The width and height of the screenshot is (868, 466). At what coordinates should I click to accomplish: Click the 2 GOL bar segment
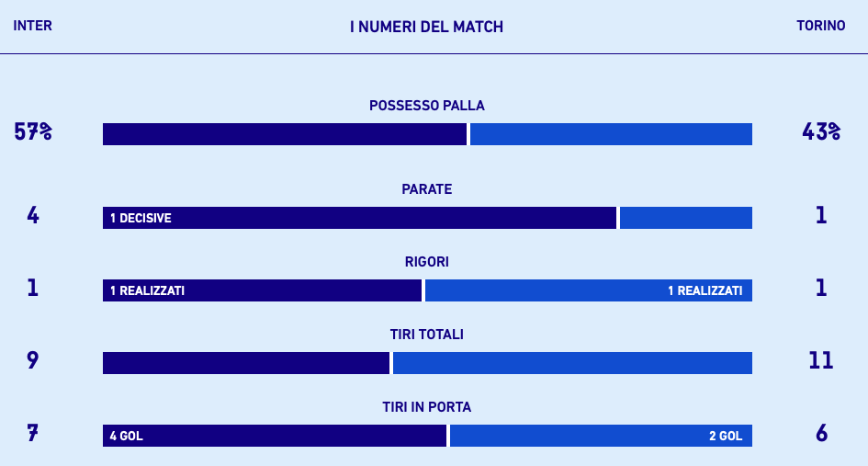coord(601,436)
